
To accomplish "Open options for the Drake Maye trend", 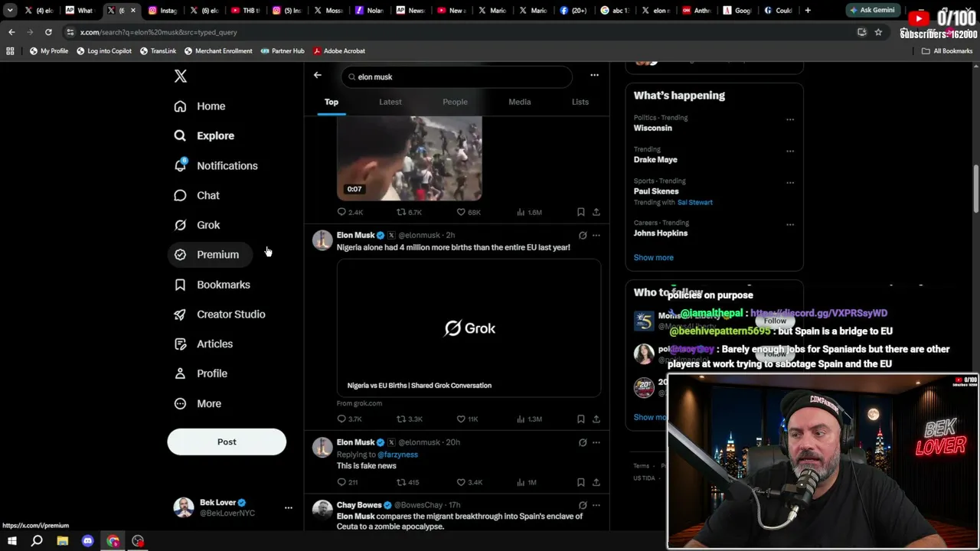I will (790, 151).
